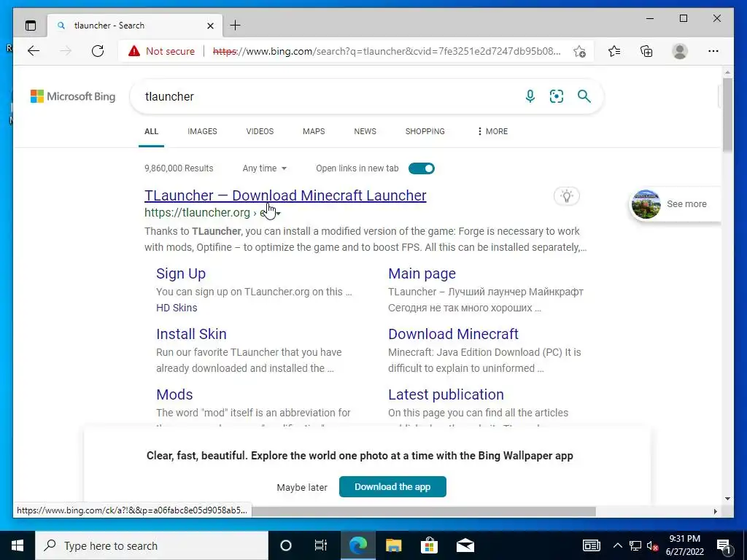
Task: Open visual search camera icon
Action: pyautogui.click(x=557, y=96)
